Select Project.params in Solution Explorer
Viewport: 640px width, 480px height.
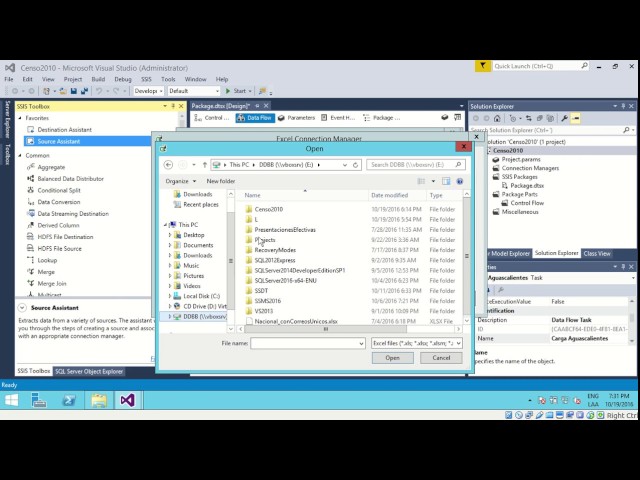(x=520, y=159)
